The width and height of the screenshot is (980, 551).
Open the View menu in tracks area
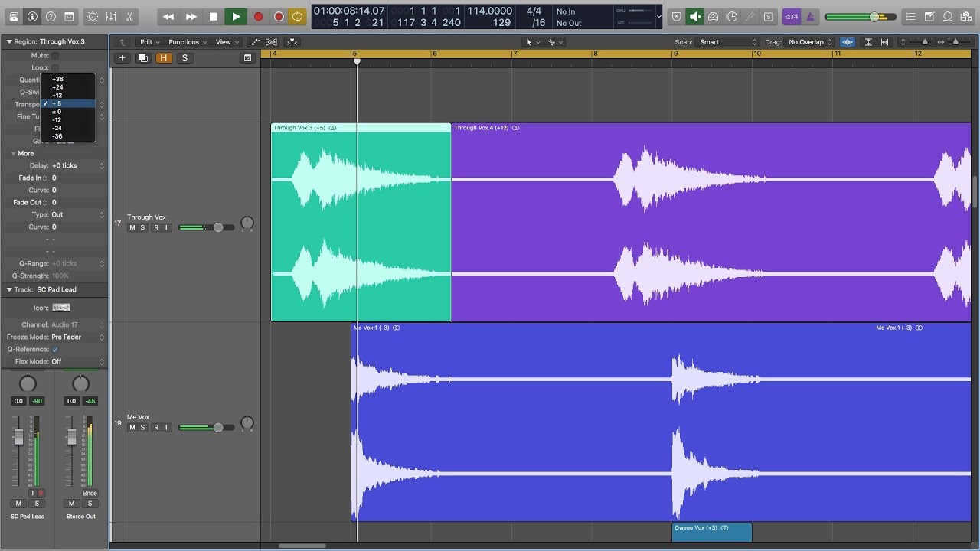pyautogui.click(x=226, y=42)
